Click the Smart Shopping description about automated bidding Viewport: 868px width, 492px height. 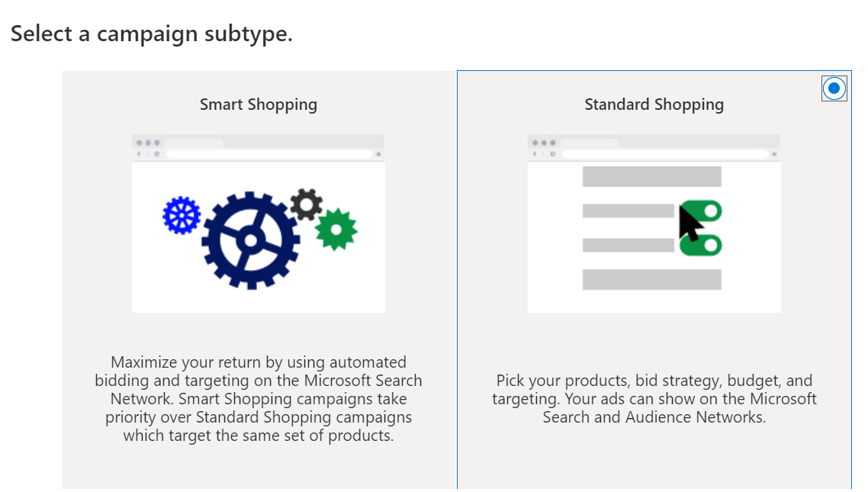point(259,399)
